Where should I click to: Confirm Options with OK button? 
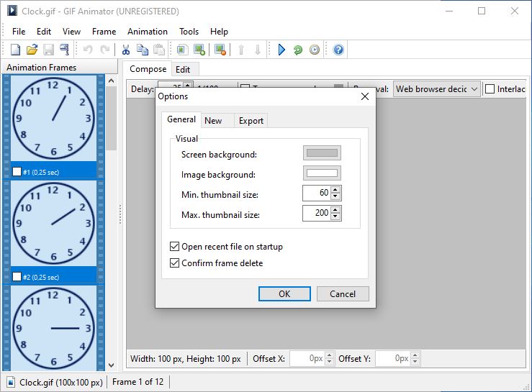tap(284, 293)
